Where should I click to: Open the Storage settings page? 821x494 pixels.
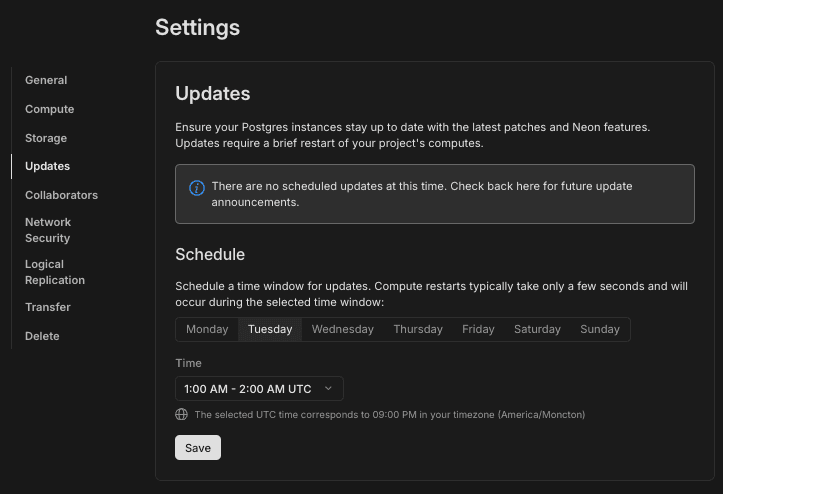(46, 138)
